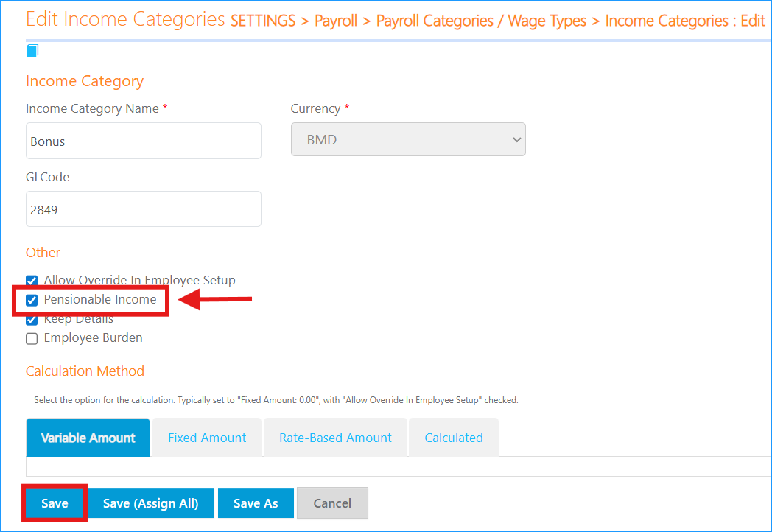Click the Save As button
This screenshot has height=532, width=772.
tap(256, 503)
